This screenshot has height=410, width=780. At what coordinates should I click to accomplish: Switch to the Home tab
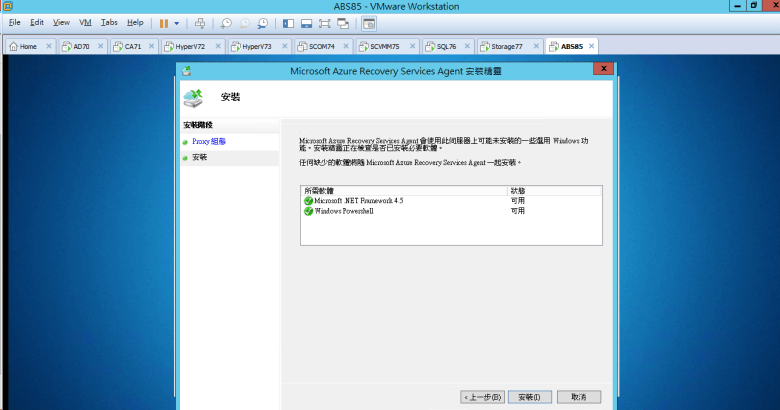pos(24,46)
